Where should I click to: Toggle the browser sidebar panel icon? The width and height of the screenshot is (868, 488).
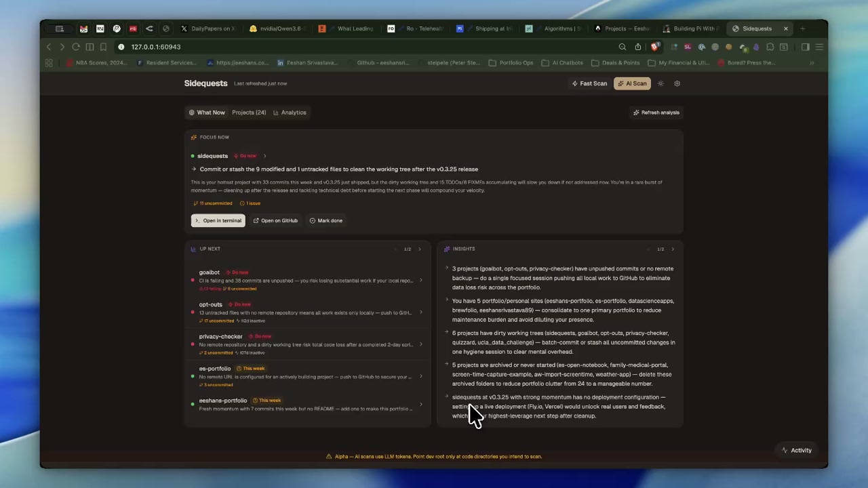tap(805, 47)
